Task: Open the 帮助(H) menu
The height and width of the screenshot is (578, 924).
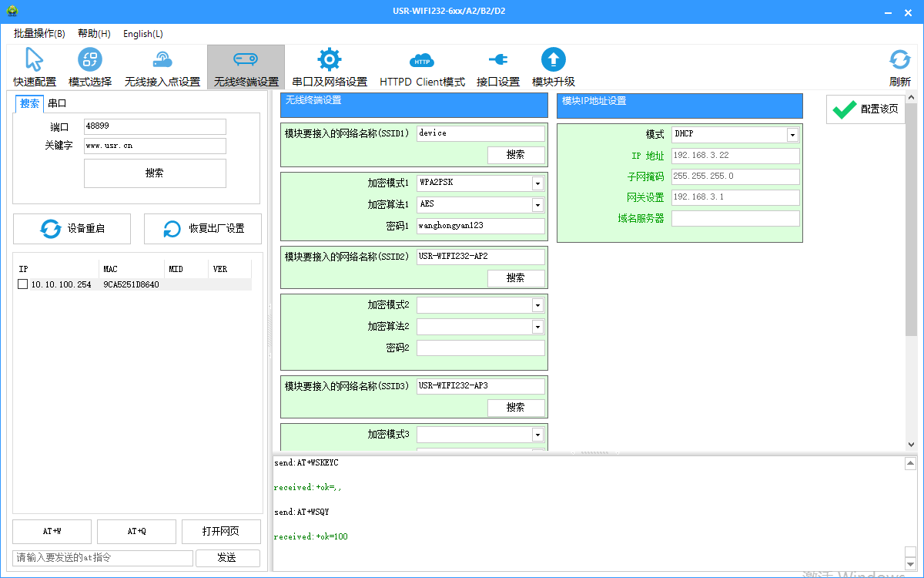Action: [x=94, y=34]
